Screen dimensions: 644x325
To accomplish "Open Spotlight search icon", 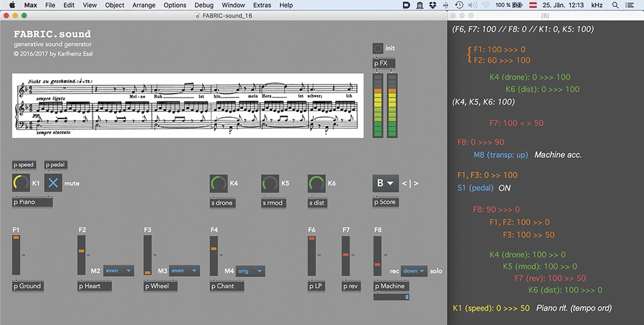I will (615, 5).
